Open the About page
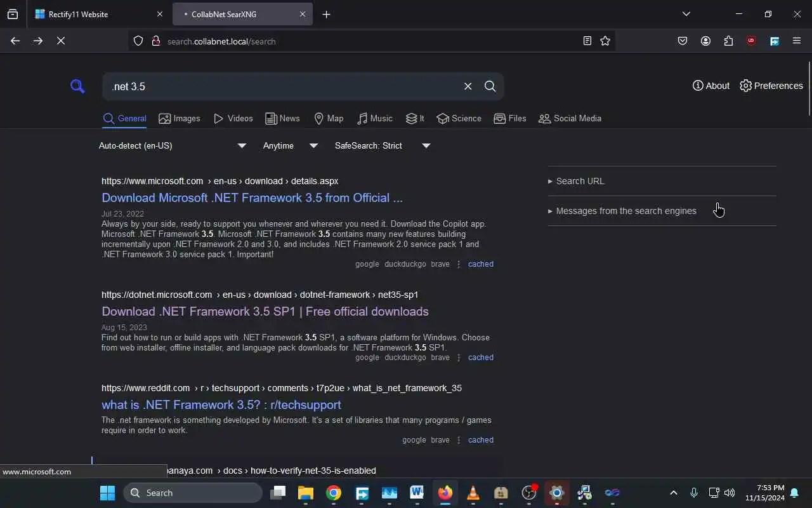The height and width of the screenshot is (508, 812). (x=711, y=86)
